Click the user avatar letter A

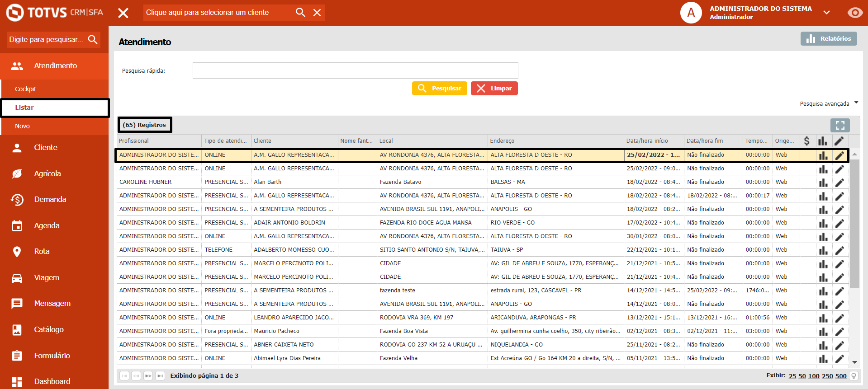point(691,13)
